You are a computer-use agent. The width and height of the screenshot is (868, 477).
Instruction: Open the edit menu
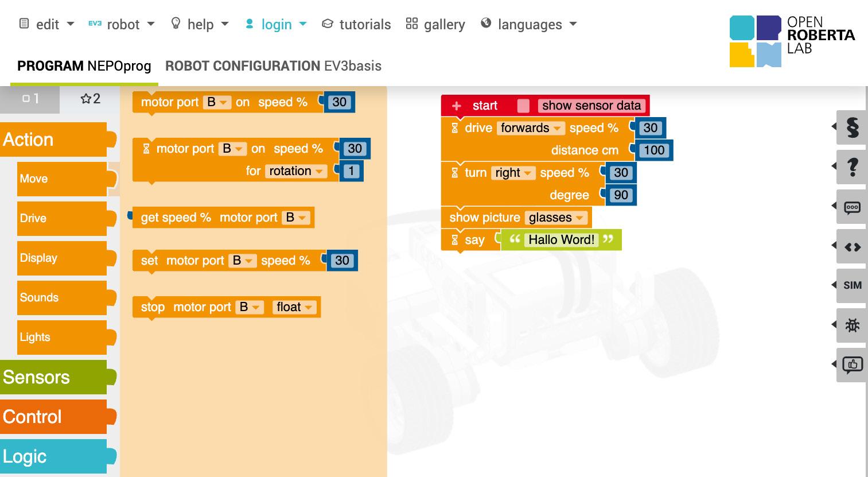pyautogui.click(x=47, y=24)
